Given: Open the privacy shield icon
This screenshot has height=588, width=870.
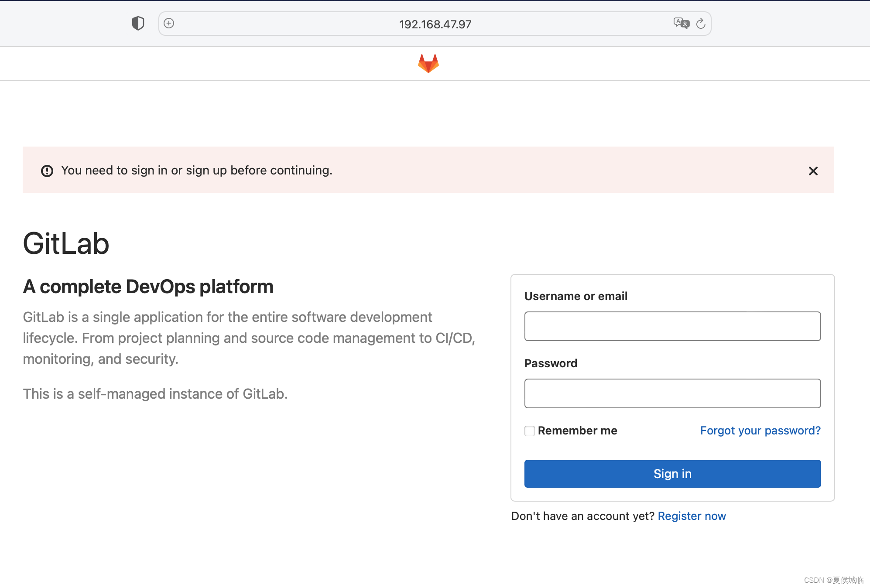Looking at the screenshot, I should (x=138, y=23).
